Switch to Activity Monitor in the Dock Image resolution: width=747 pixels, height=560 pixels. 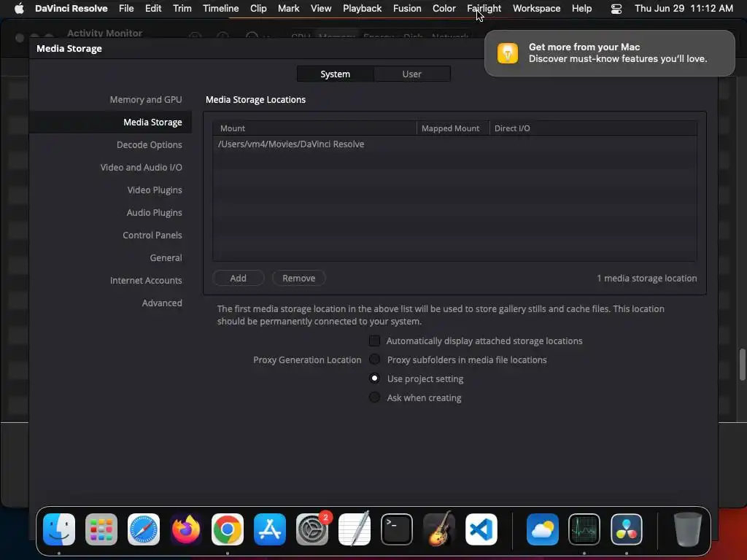(x=584, y=529)
